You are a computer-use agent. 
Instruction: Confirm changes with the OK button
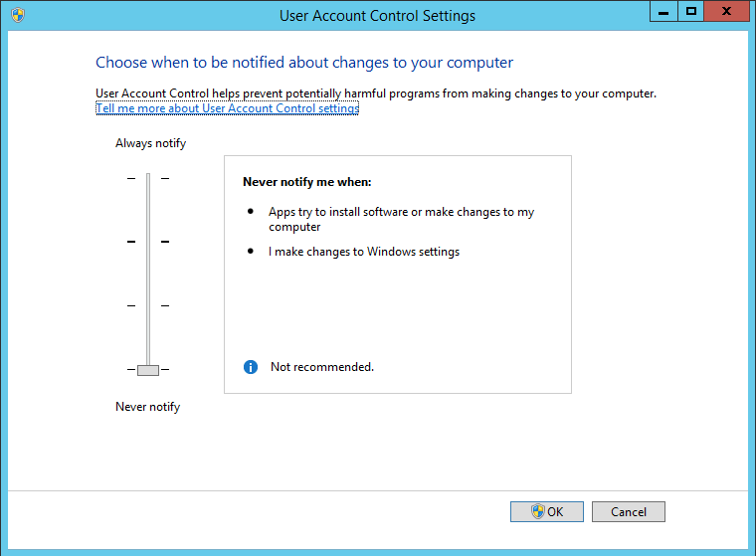[x=546, y=511]
